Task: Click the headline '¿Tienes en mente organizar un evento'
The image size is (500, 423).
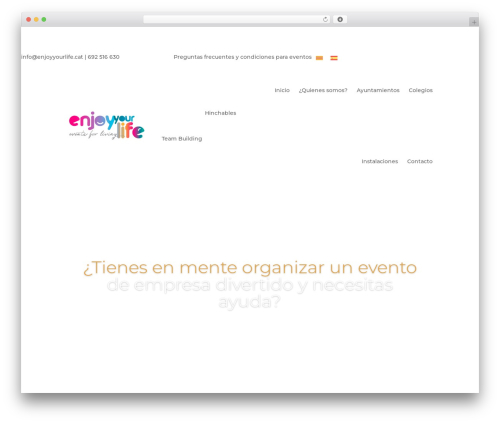Action: [x=250, y=268]
